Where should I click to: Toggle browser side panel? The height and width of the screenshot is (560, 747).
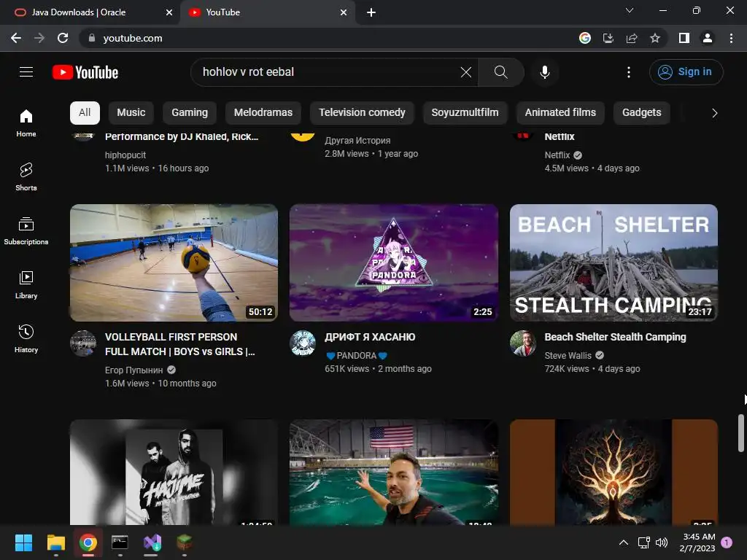click(x=684, y=38)
